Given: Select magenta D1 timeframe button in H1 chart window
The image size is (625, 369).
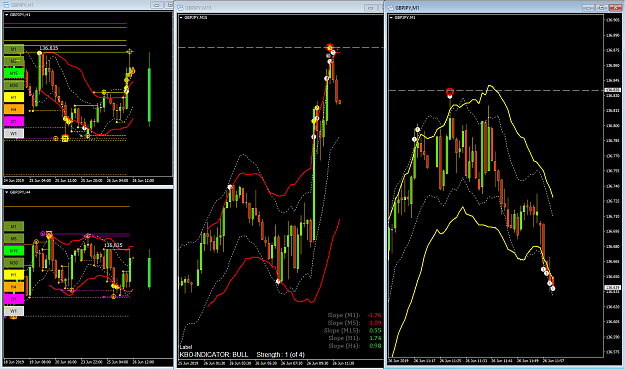Looking at the screenshot, I should 14,121.
